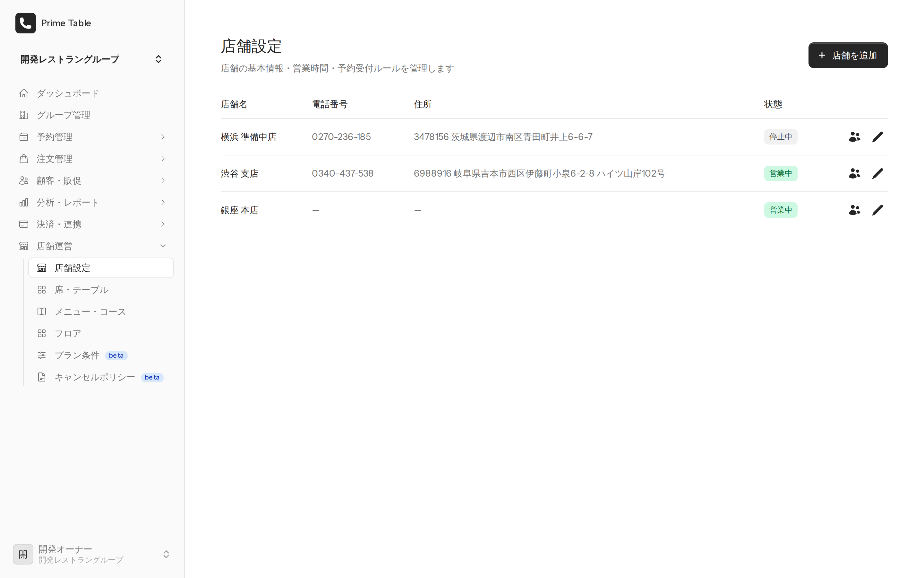This screenshot has width=924, height=578.
Task: Click the 顧客・販促 people icon
Action: [x=24, y=180]
